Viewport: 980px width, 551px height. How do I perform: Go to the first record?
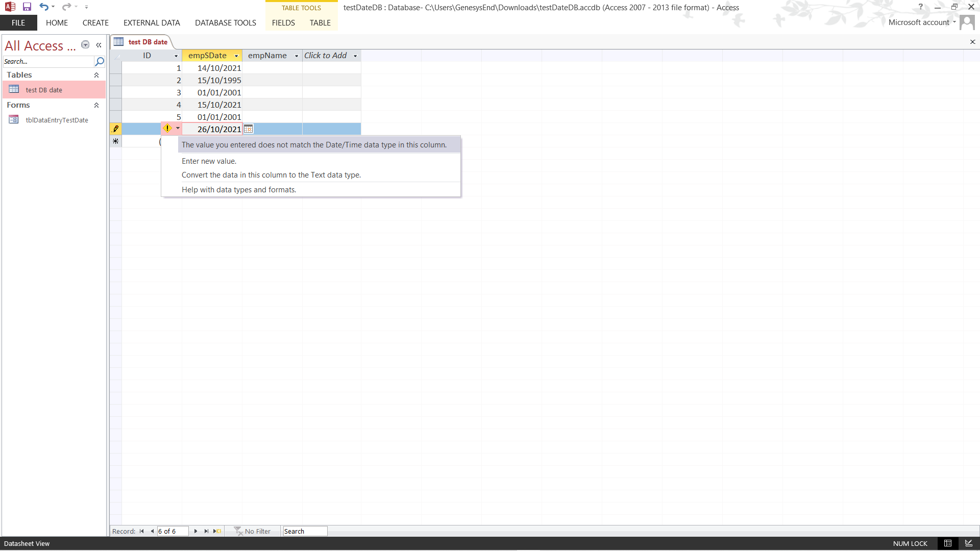(142, 531)
